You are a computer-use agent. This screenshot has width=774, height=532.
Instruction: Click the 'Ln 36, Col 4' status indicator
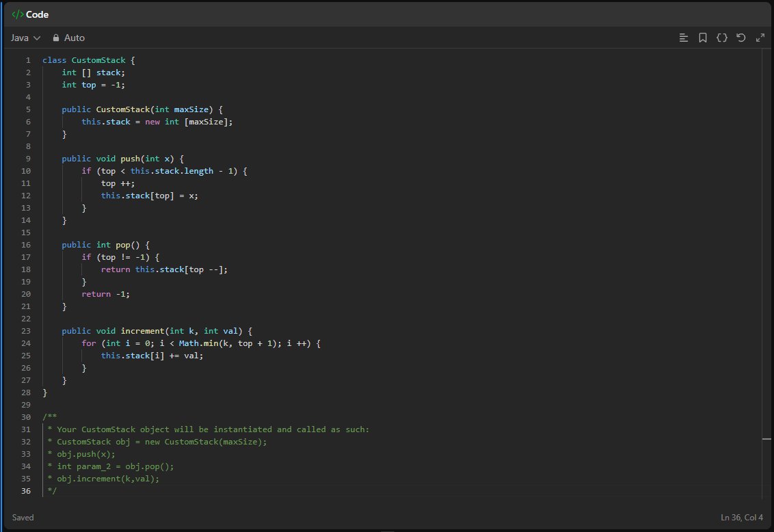pyautogui.click(x=742, y=518)
